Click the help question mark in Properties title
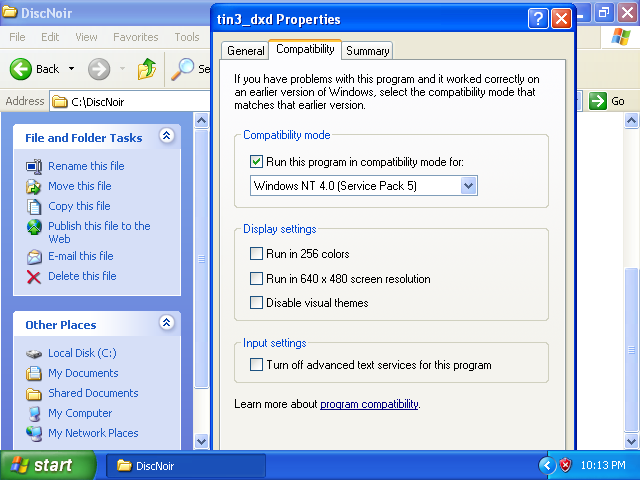This screenshot has width=640, height=480. coord(538,19)
